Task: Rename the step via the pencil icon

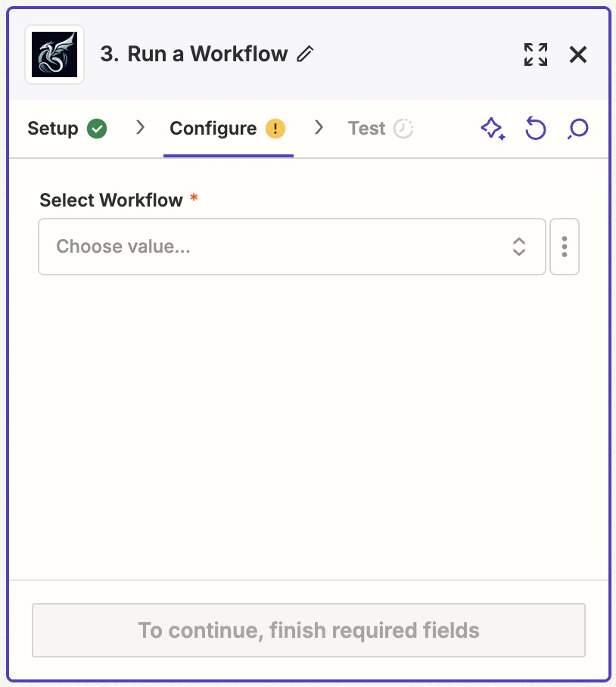Action: point(306,54)
